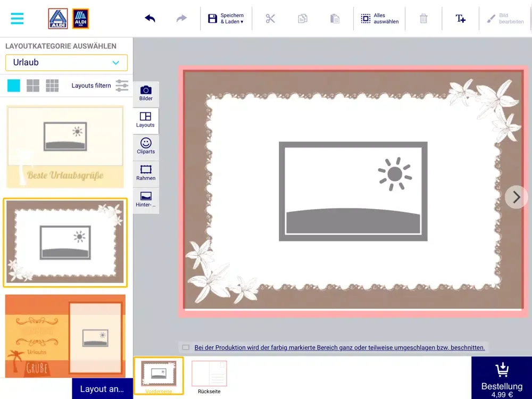Viewport: 532px width, 399px height.
Task: Open the Hintergrund panel tab
Action: coord(146,200)
